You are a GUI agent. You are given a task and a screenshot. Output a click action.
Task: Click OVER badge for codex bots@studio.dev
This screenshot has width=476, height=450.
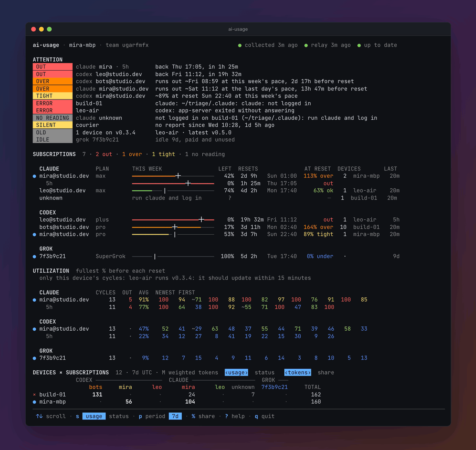53,81
